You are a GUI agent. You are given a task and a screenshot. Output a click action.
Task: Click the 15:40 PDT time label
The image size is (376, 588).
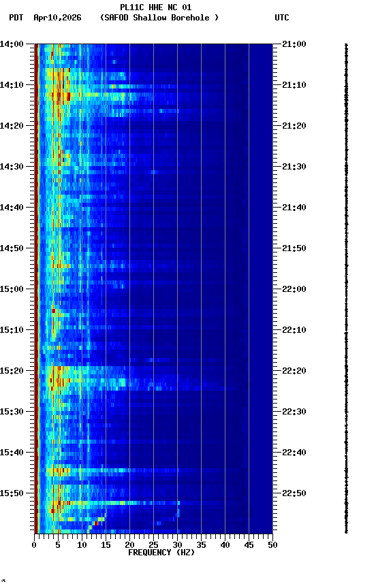point(12,453)
